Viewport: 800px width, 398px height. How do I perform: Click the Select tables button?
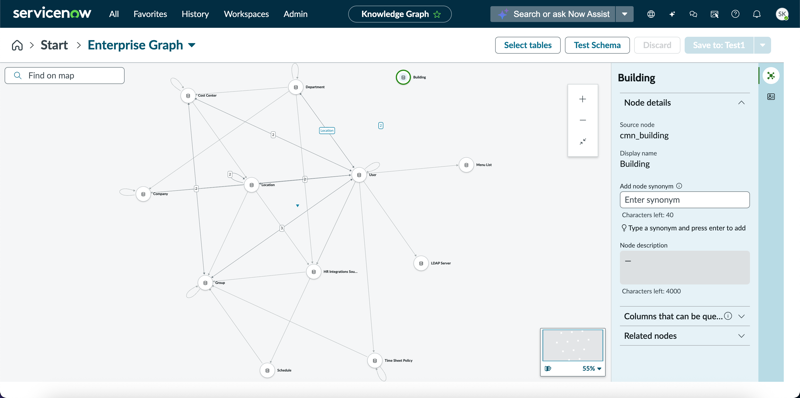click(528, 45)
